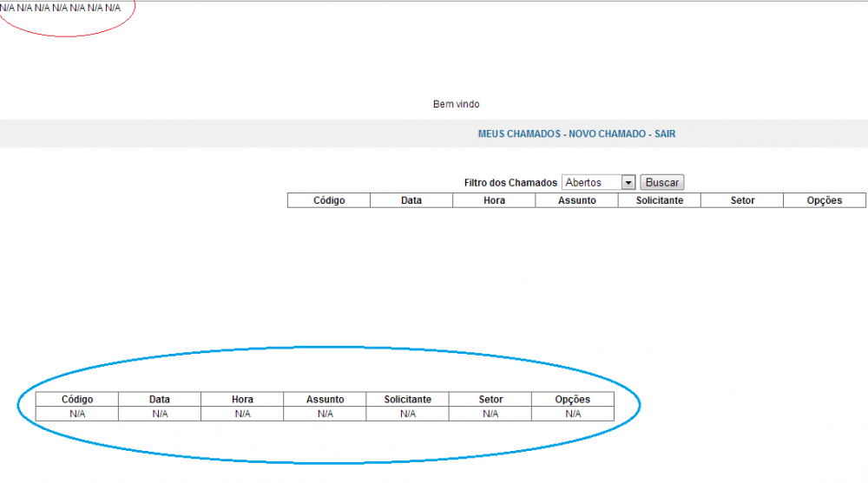Log out via the SAIR link
The width and height of the screenshot is (868, 483).
pyautogui.click(x=666, y=134)
